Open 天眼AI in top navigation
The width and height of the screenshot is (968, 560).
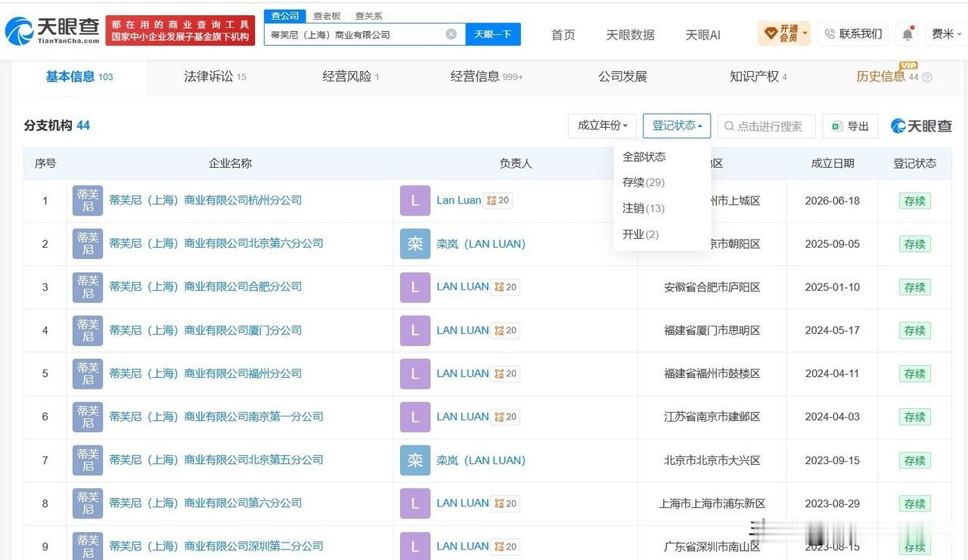pos(703,35)
